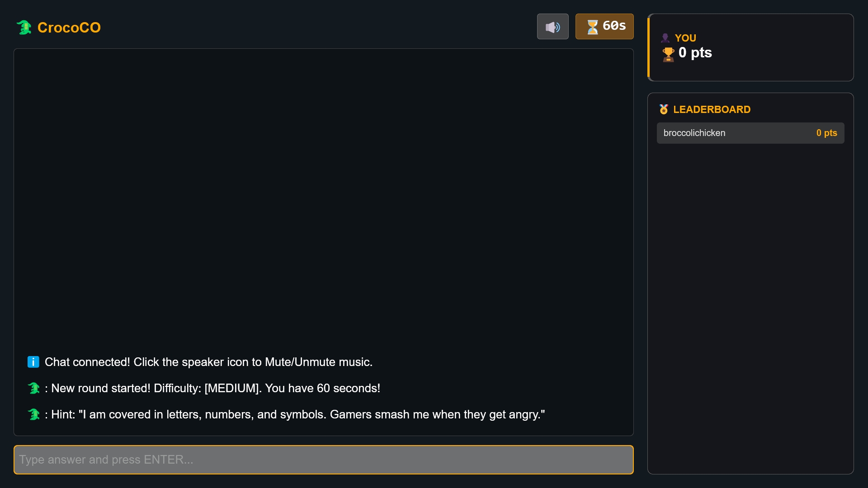Click the crocodile icon beside the Hint message

click(x=34, y=414)
